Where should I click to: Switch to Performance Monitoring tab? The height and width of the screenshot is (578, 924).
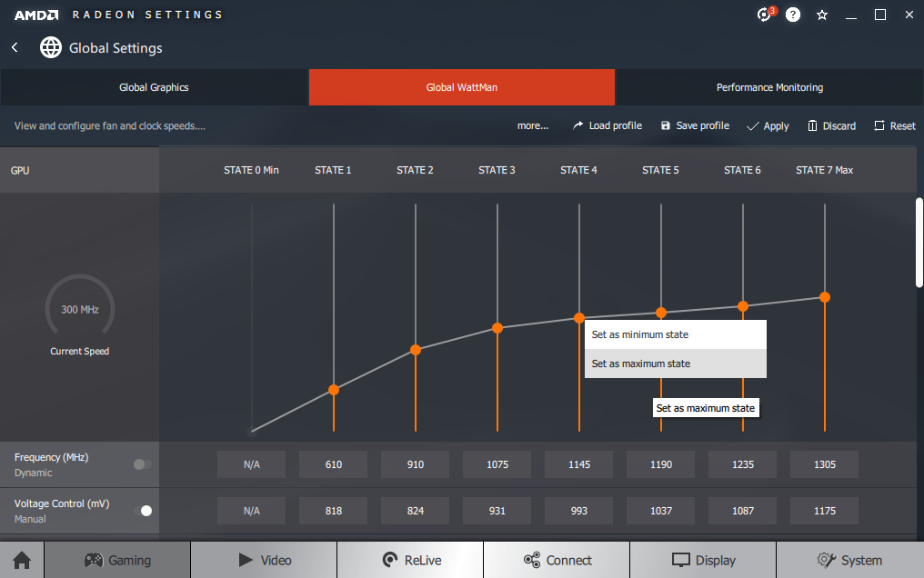point(769,87)
